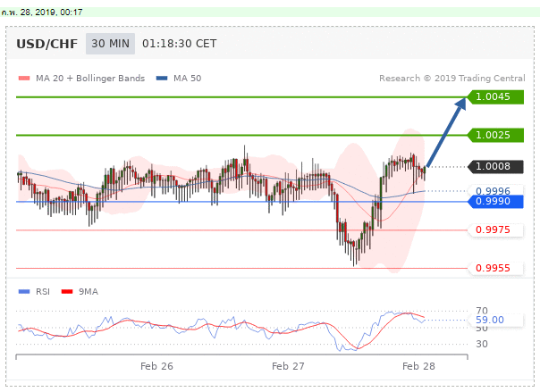
Task: Click the Research © 2019 Trading Central credit
Action: click(x=452, y=79)
